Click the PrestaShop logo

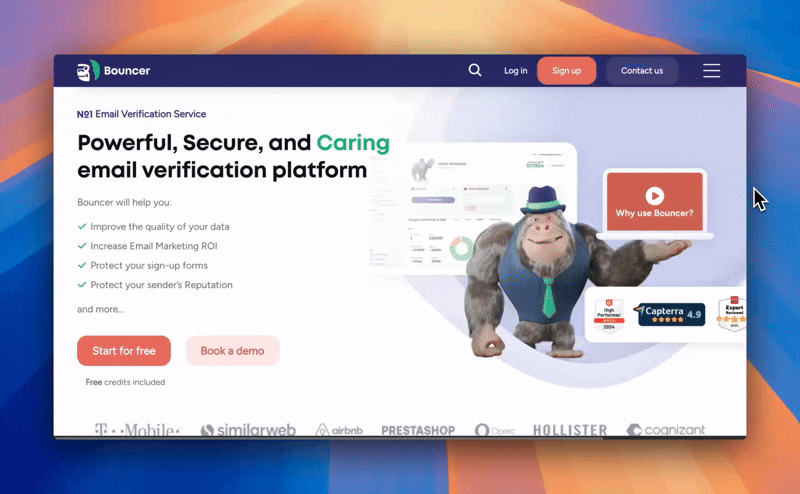coord(418,431)
